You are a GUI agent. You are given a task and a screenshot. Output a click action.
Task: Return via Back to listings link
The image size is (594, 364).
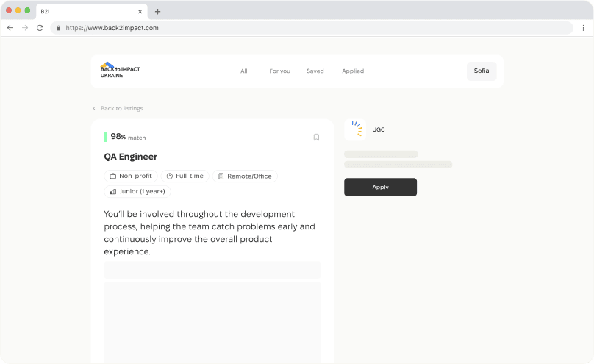121,108
